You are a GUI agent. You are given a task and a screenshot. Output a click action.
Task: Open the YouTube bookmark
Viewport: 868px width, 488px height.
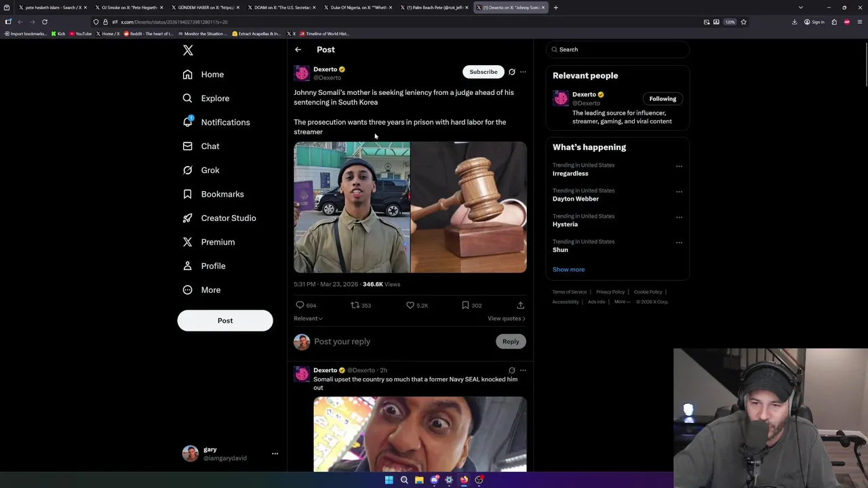click(80, 33)
